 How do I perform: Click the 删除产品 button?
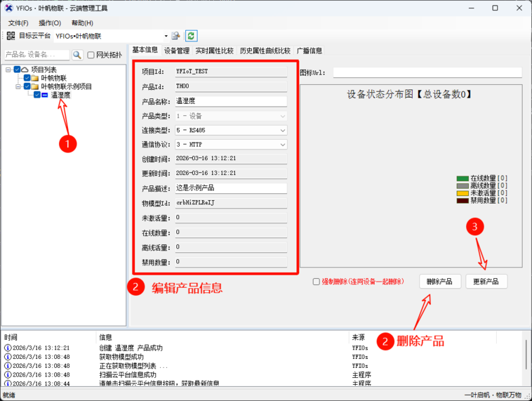(440, 282)
